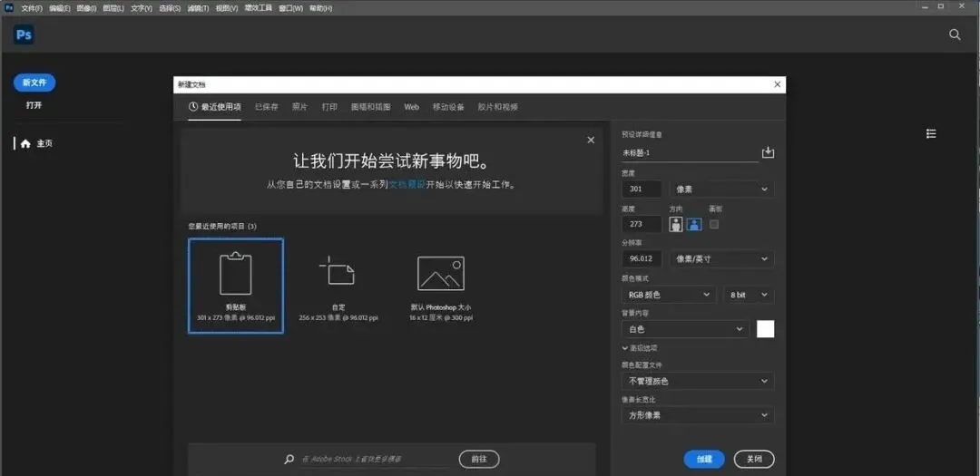Switch to the 图稿和插图 tab
The height and width of the screenshot is (476, 980).
[x=370, y=108]
